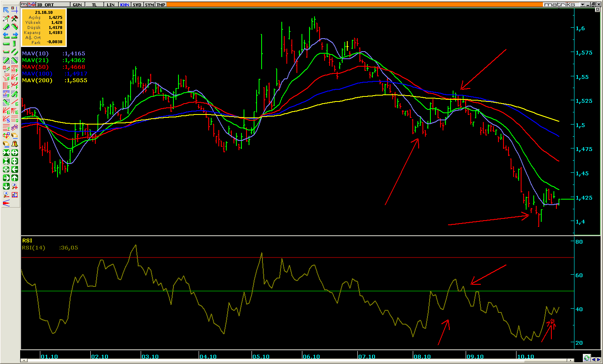Click the yellow alarm bell icon
The image size is (603, 364).
point(14,144)
